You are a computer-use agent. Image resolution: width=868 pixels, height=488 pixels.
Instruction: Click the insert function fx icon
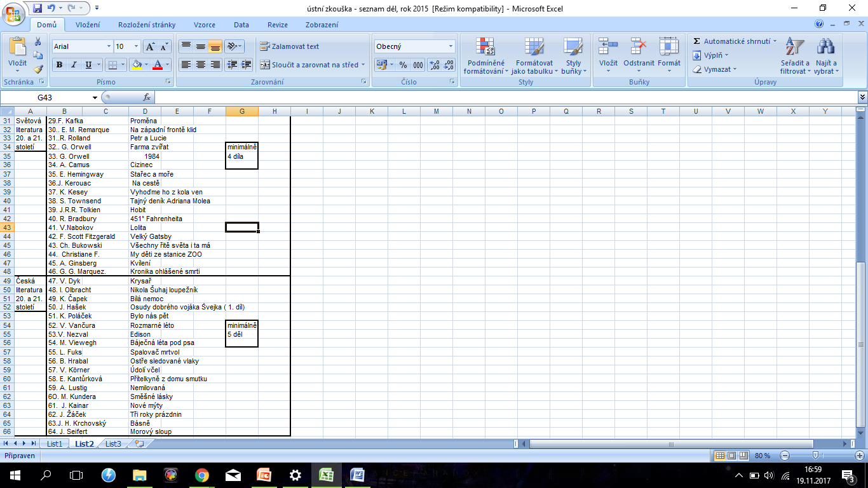pos(147,97)
